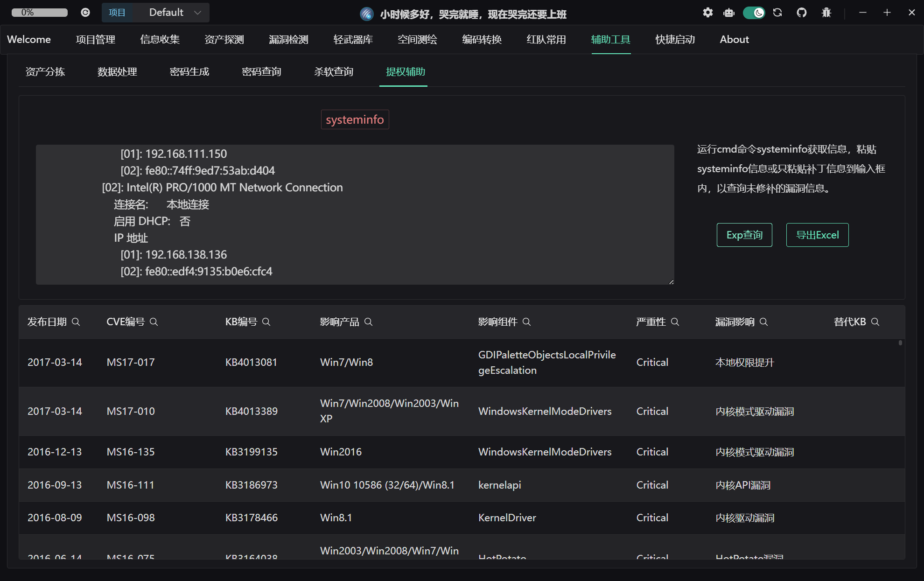The image size is (924, 581).
Task: Click the Win2016 product cell
Action: click(341, 452)
